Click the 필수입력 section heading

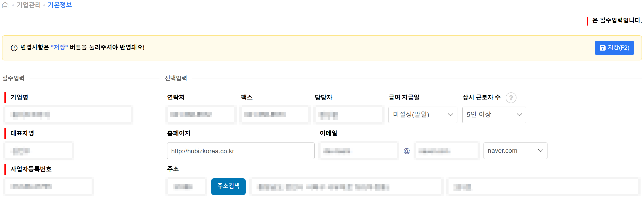(x=13, y=78)
